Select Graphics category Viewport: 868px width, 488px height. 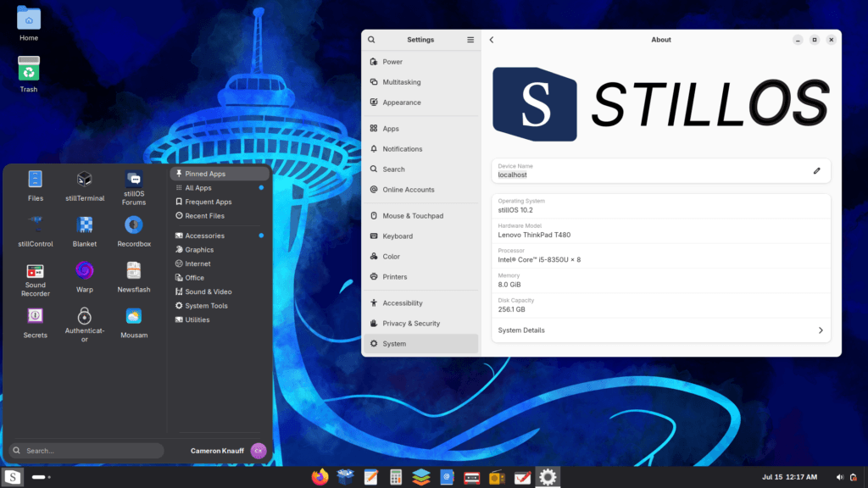220,250
